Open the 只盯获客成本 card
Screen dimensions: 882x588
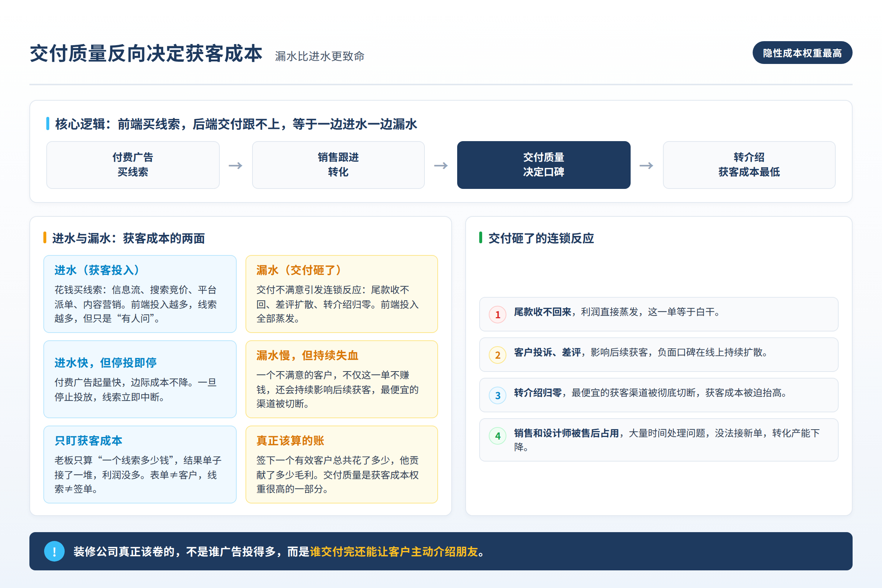point(140,464)
